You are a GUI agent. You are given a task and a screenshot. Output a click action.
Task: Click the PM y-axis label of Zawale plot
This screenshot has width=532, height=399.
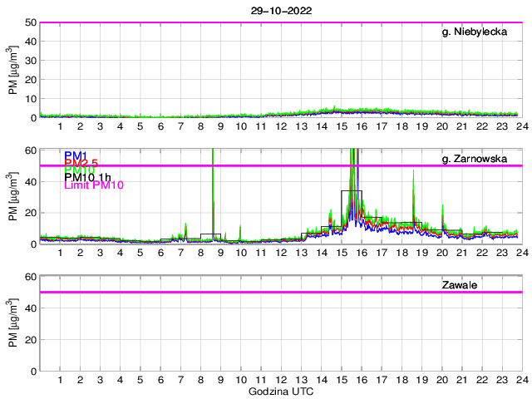pyautogui.click(x=12, y=323)
